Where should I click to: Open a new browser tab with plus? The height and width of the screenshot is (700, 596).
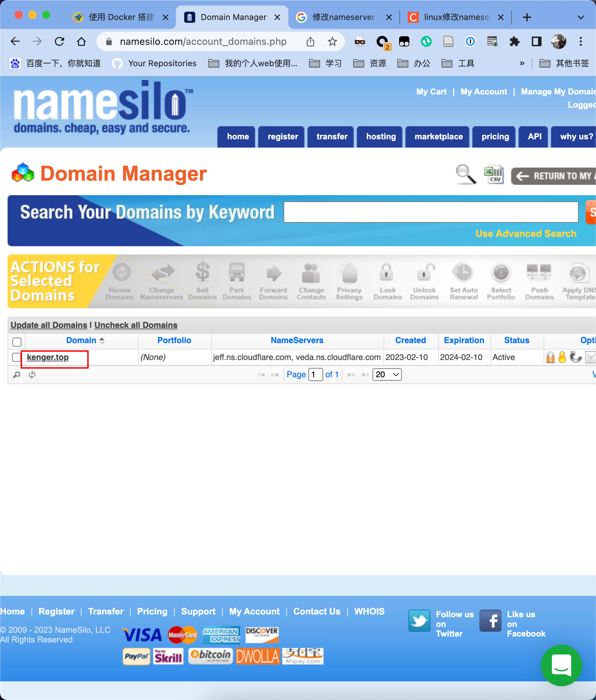coord(527,17)
